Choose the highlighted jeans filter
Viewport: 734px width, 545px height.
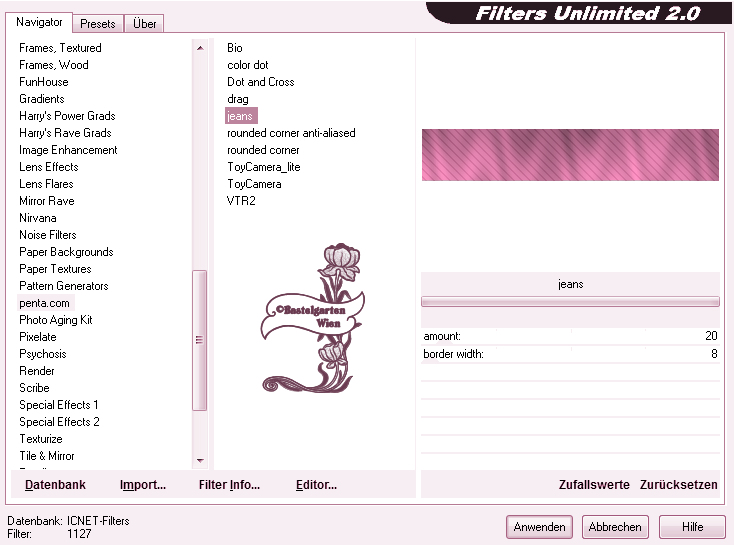click(x=240, y=116)
